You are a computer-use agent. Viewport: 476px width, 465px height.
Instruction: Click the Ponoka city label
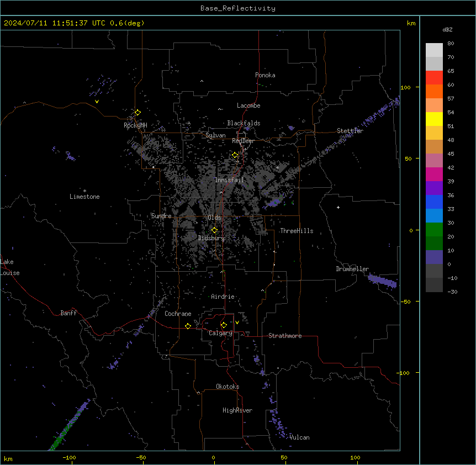click(x=265, y=75)
